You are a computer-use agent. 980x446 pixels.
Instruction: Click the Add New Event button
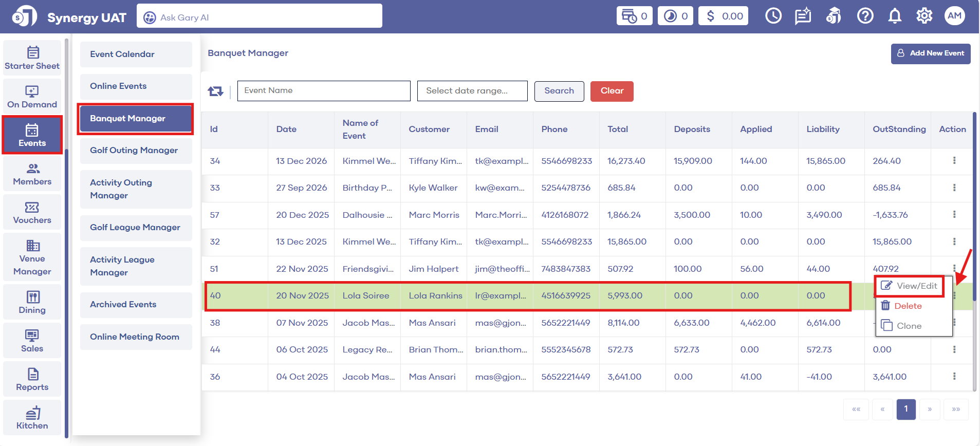click(x=930, y=53)
